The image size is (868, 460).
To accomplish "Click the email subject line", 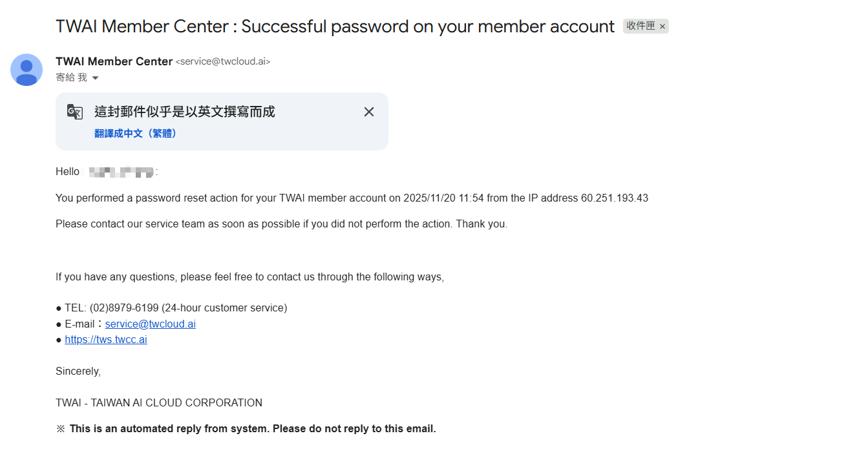I will click(x=335, y=26).
